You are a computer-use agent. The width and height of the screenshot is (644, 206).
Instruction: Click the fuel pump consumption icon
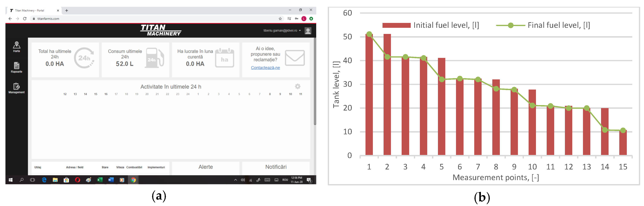(x=155, y=58)
